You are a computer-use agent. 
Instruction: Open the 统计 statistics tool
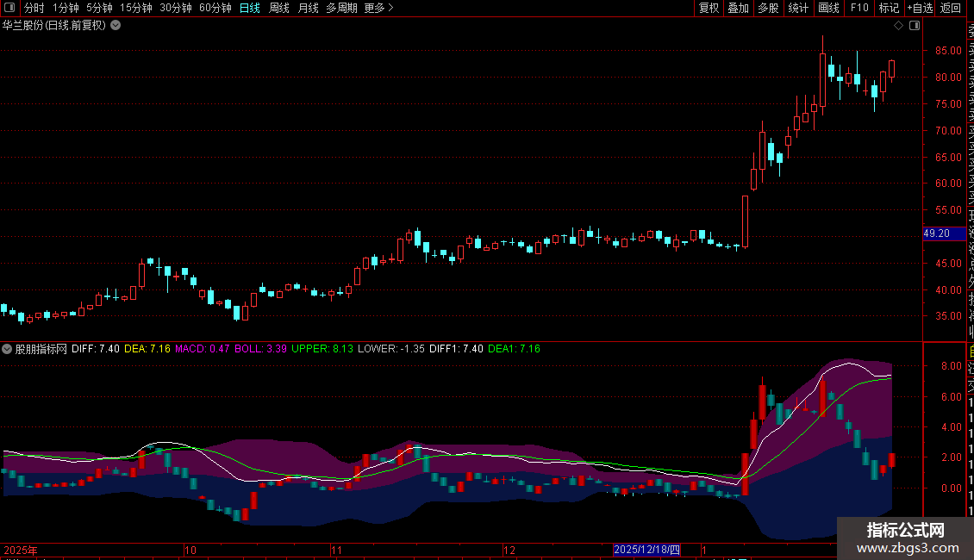[x=798, y=8]
